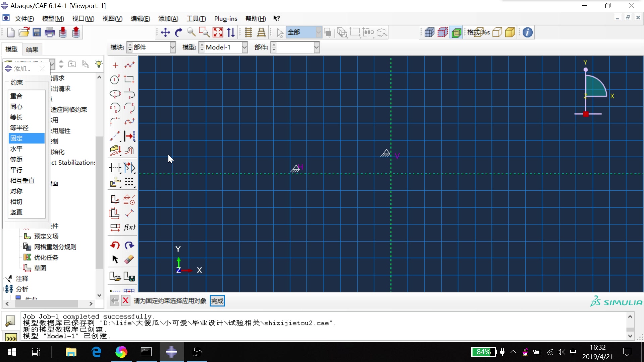Switch to the 结果 tab

point(32,50)
